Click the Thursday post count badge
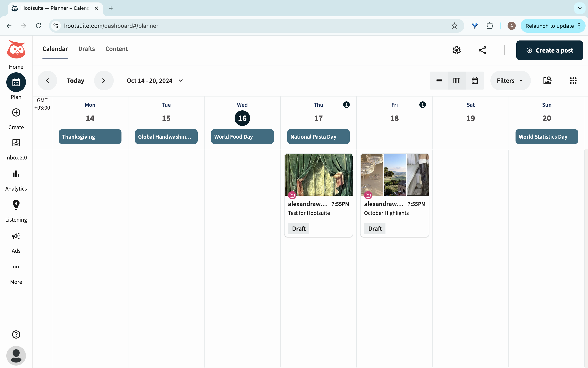 [346, 105]
